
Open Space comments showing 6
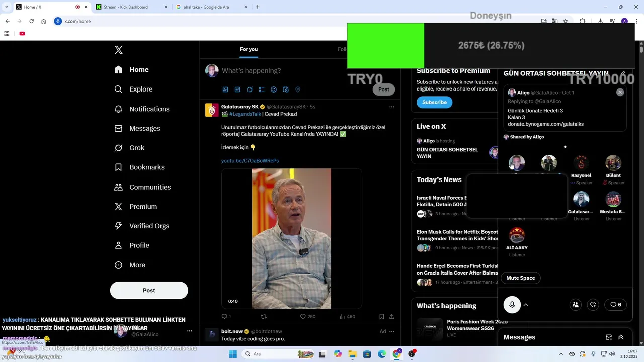[616, 305]
